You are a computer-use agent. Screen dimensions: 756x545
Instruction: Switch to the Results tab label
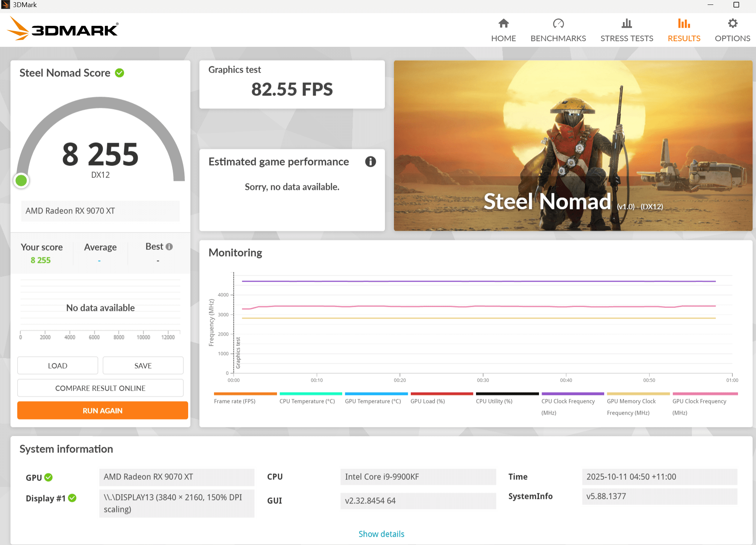click(x=684, y=38)
